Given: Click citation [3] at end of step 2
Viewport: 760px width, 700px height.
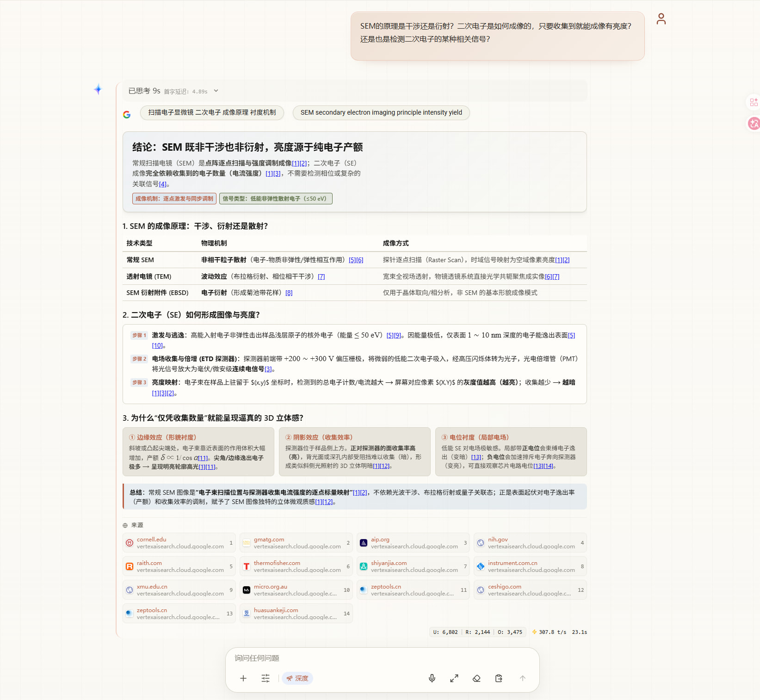Looking at the screenshot, I should tap(268, 369).
